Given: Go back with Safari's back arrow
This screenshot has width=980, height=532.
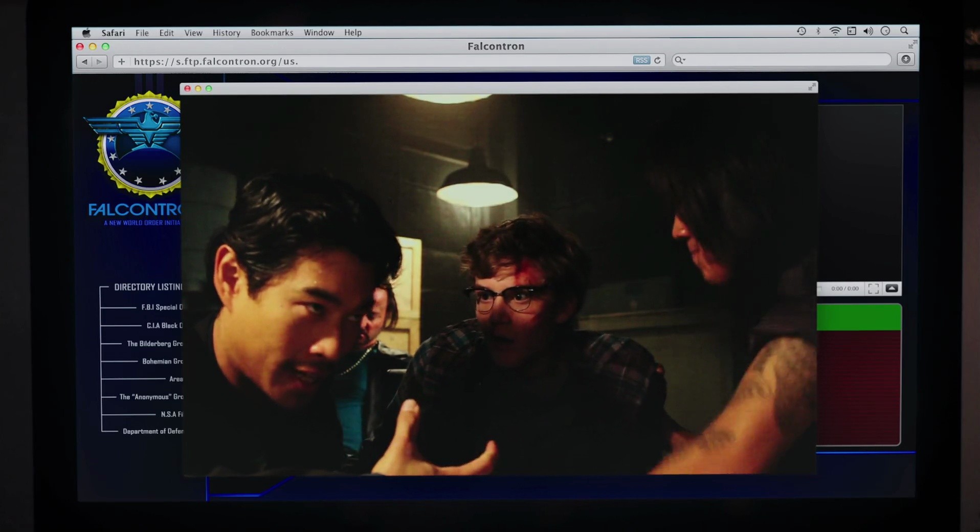Looking at the screenshot, I should point(84,61).
